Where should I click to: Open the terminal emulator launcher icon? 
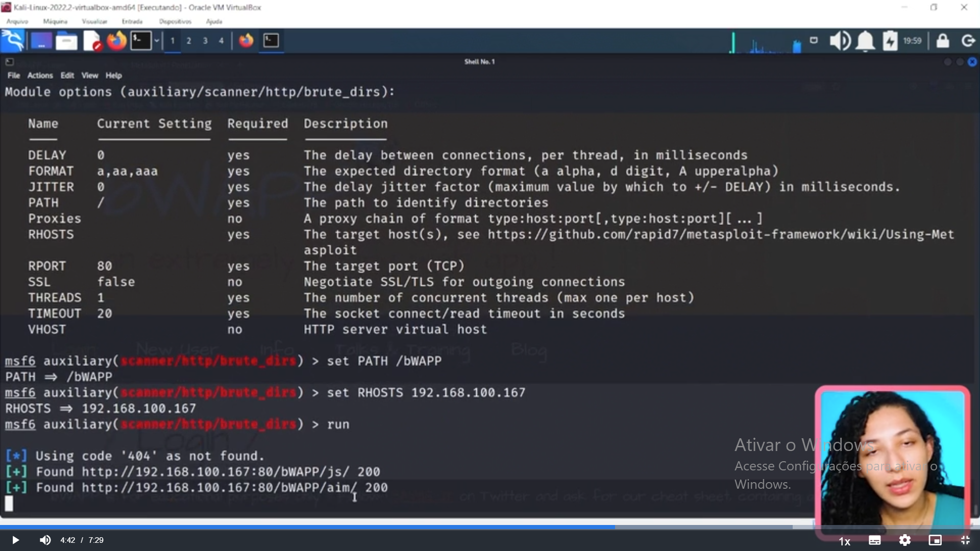coord(141,41)
